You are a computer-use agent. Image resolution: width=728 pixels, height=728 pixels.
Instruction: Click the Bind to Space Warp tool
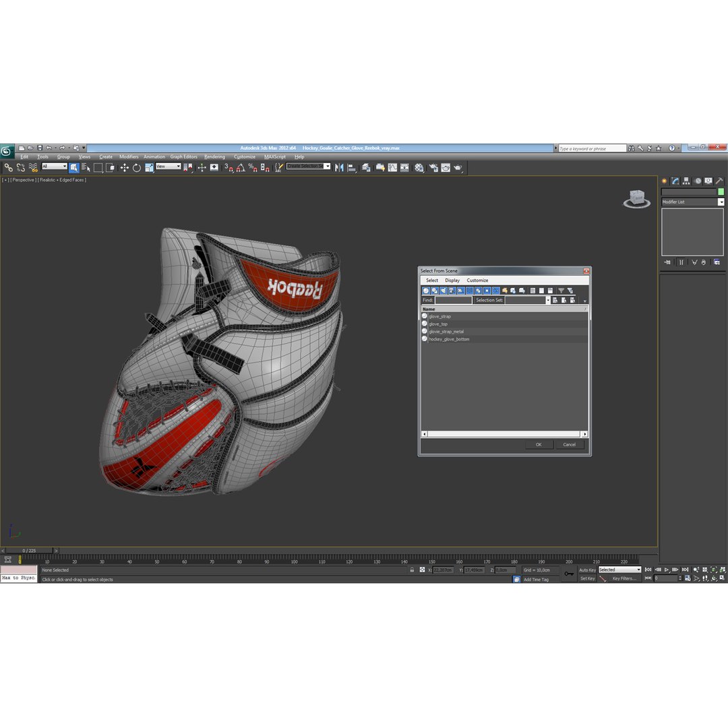click(33, 168)
